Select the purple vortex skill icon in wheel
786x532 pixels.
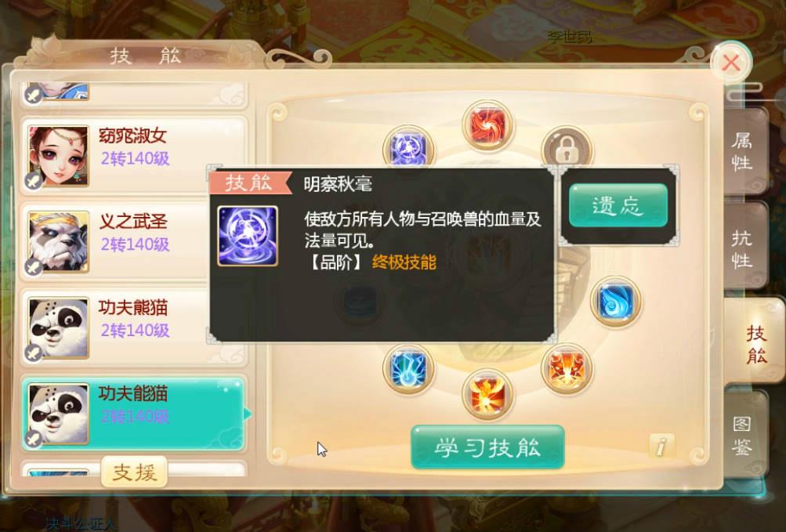click(408, 148)
